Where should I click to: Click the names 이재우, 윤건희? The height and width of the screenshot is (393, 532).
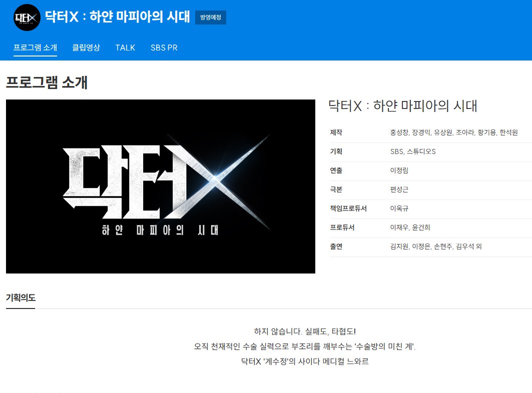[x=410, y=227]
